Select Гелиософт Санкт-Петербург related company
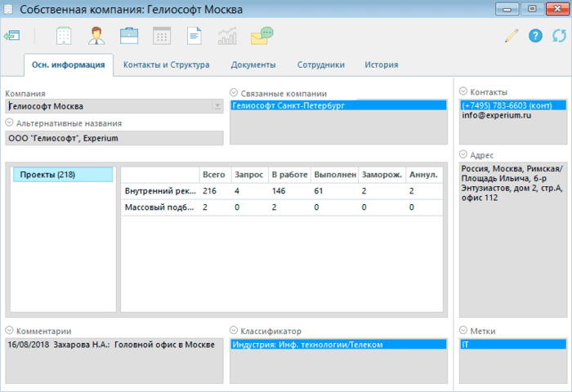 pos(338,105)
